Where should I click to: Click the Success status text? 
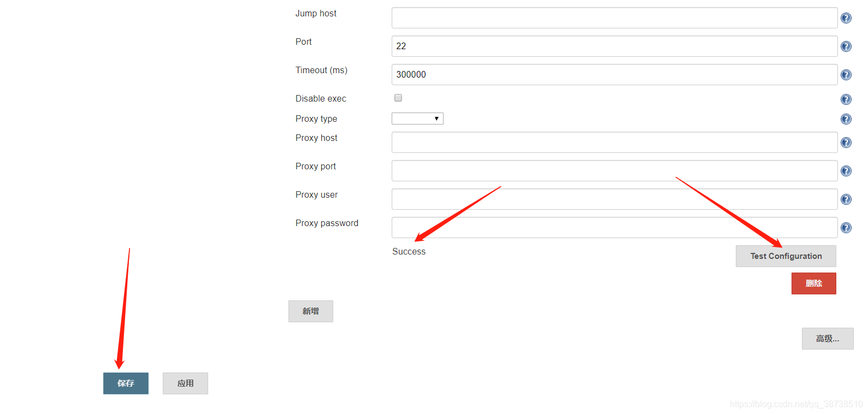(409, 252)
